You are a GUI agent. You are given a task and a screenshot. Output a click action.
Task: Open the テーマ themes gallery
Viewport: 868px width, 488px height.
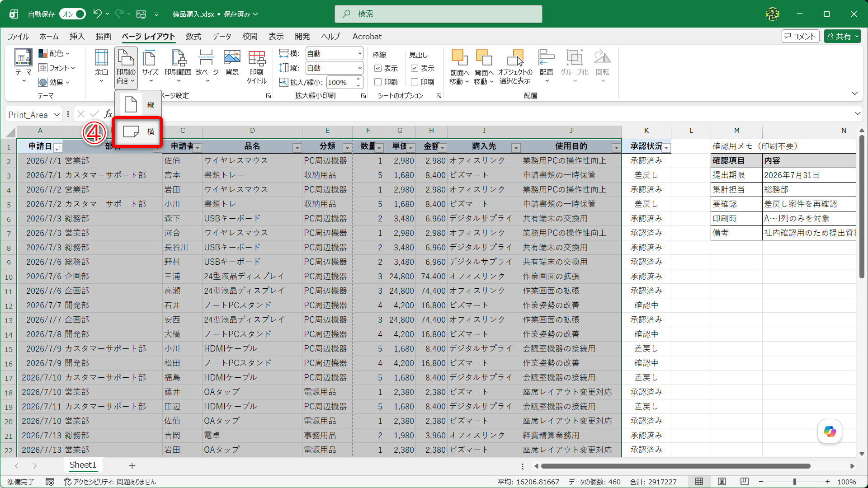(x=23, y=67)
